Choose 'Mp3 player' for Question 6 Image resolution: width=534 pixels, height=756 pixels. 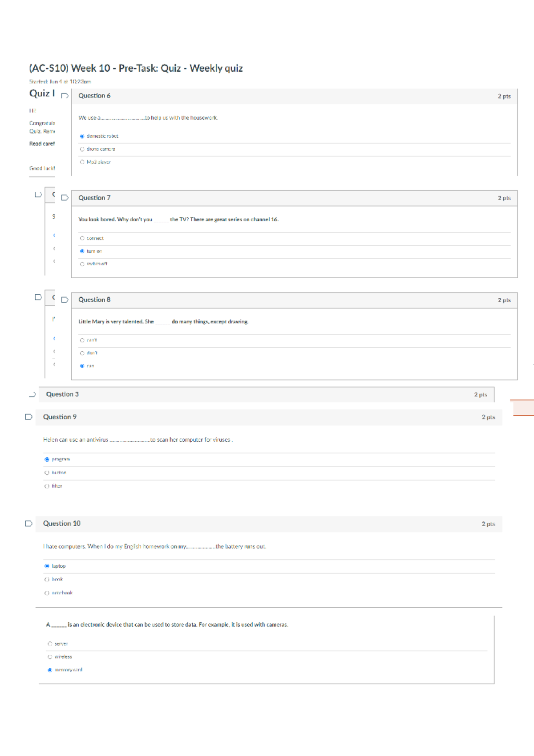coord(82,162)
